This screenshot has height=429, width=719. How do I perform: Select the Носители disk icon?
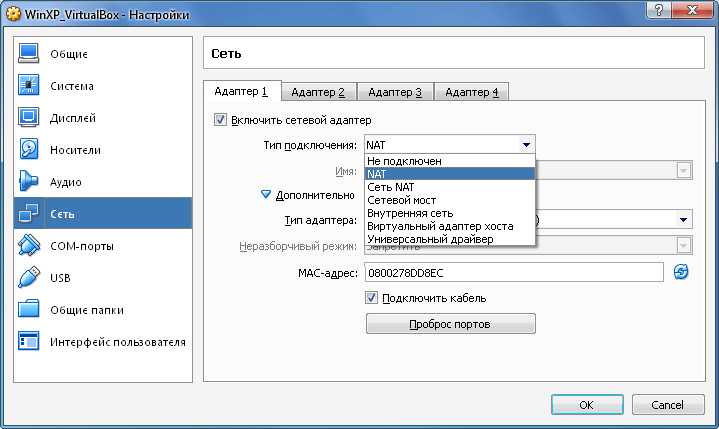[28, 150]
